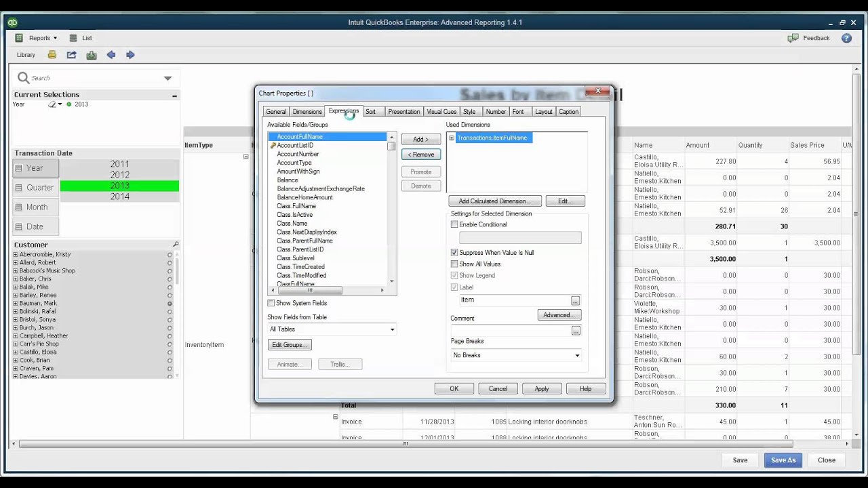The height and width of the screenshot is (488, 868).
Task: Toggle the Show System Fields checkbox
Action: click(x=271, y=303)
